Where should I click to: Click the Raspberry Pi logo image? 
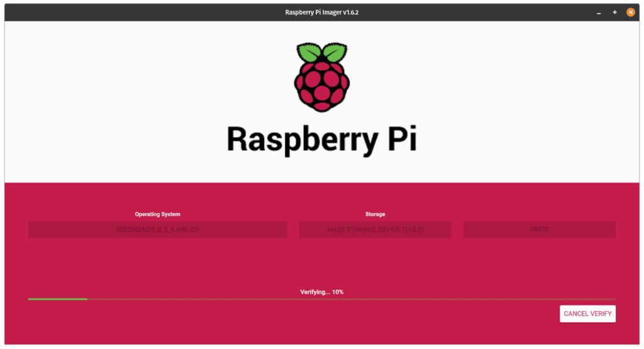tap(322, 77)
